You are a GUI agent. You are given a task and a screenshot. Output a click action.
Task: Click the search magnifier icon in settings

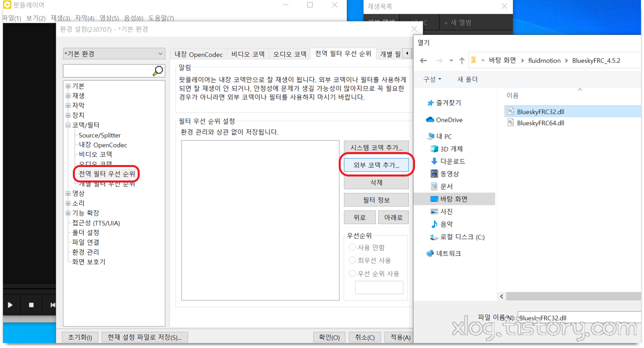pyautogui.click(x=158, y=71)
